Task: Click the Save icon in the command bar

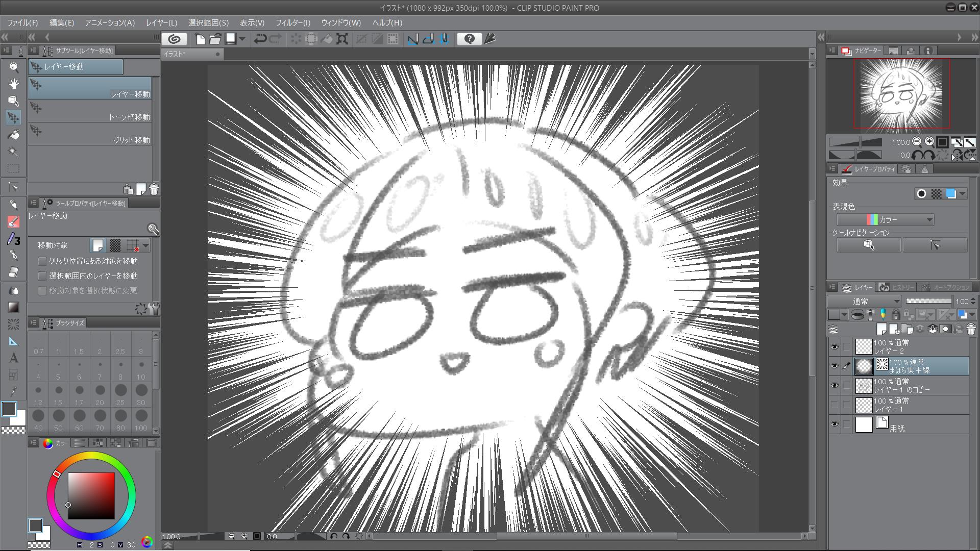Action: [231, 39]
